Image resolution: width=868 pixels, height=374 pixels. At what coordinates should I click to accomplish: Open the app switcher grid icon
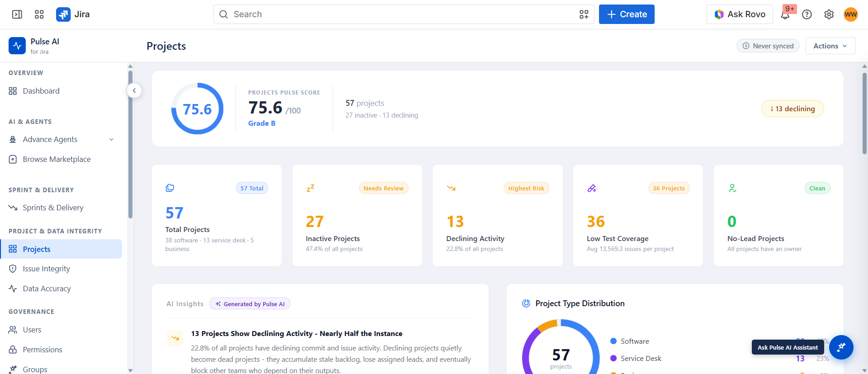point(39,14)
